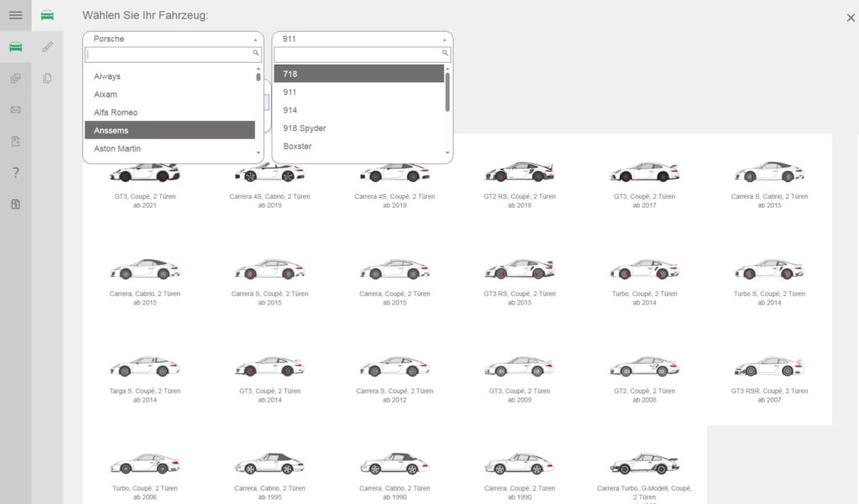The image size is (859, 504).
Task: Open help via the question mark icon
Action: 15,173
